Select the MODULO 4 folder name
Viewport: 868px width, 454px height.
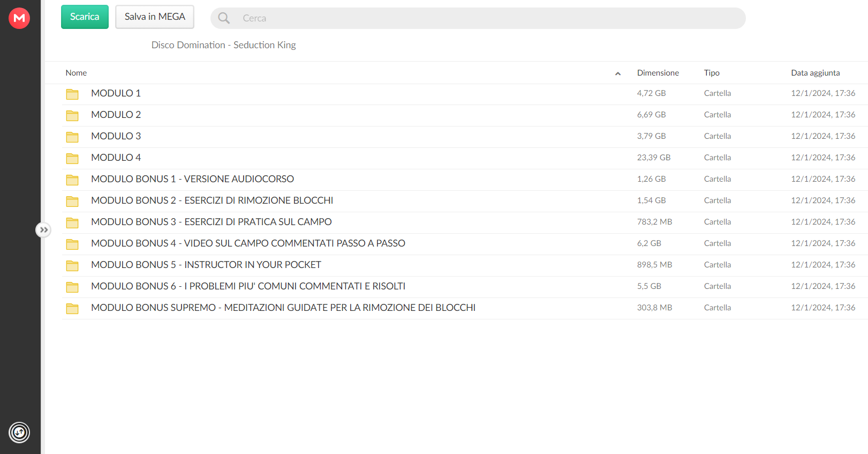point(116,158)
